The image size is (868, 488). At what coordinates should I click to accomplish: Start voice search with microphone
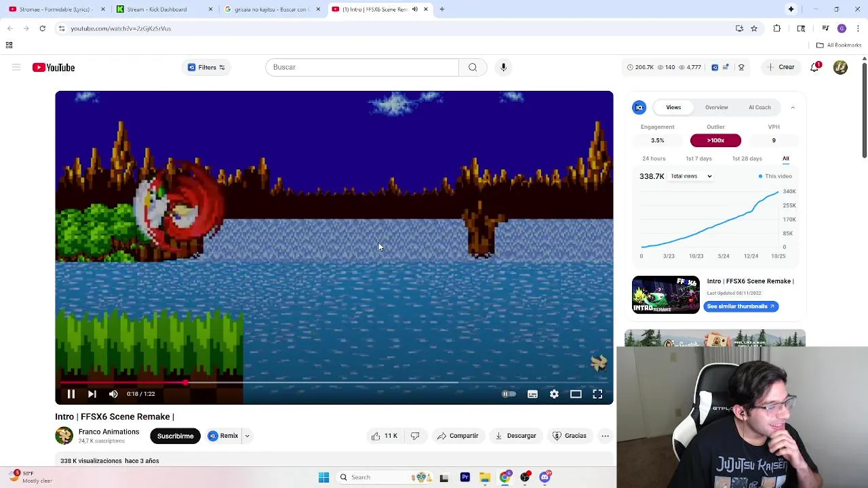coord(503,67)
